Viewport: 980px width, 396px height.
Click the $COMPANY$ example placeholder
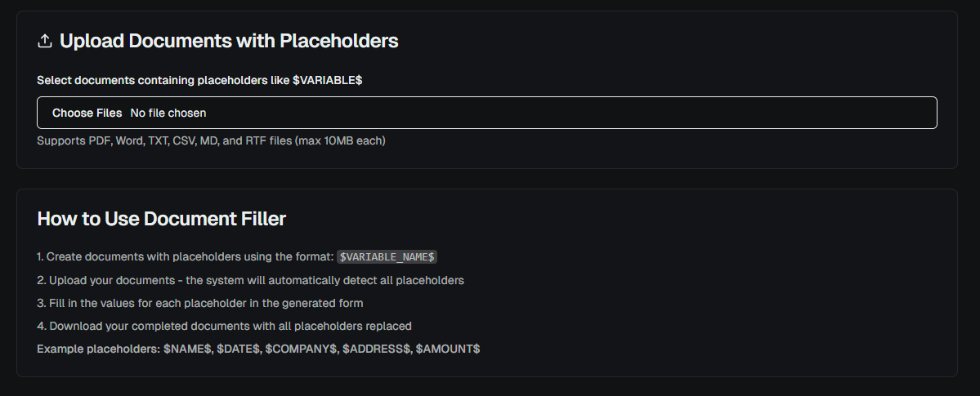point(301,349)
